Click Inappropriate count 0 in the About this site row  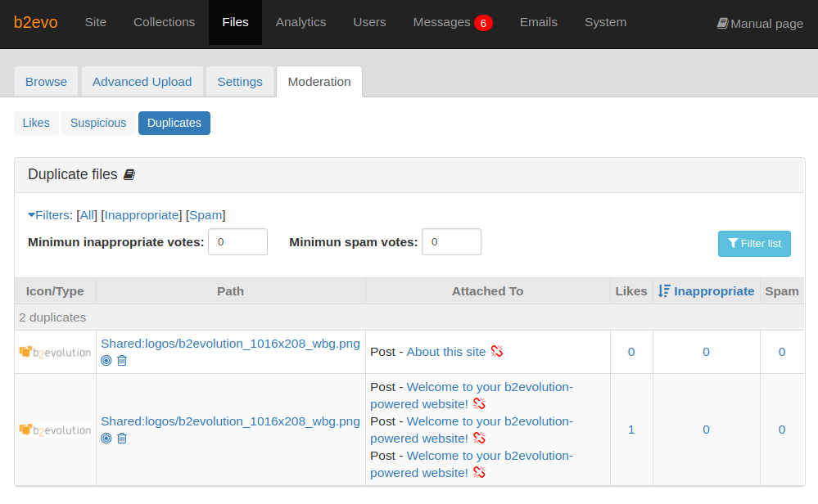[706, 352]
